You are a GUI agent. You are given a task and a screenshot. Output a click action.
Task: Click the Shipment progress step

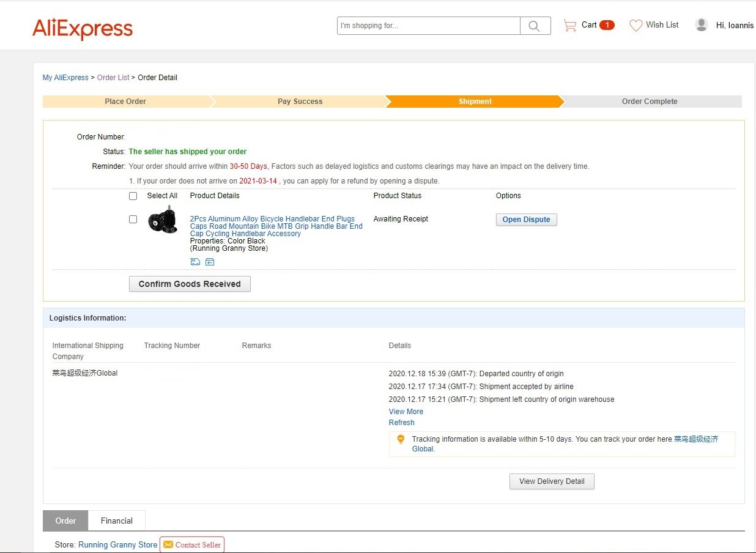click(x=475, y=102)
